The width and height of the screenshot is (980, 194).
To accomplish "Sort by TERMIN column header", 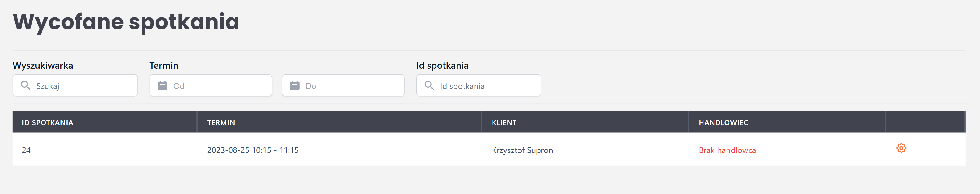I will click(x=221, y=123).
